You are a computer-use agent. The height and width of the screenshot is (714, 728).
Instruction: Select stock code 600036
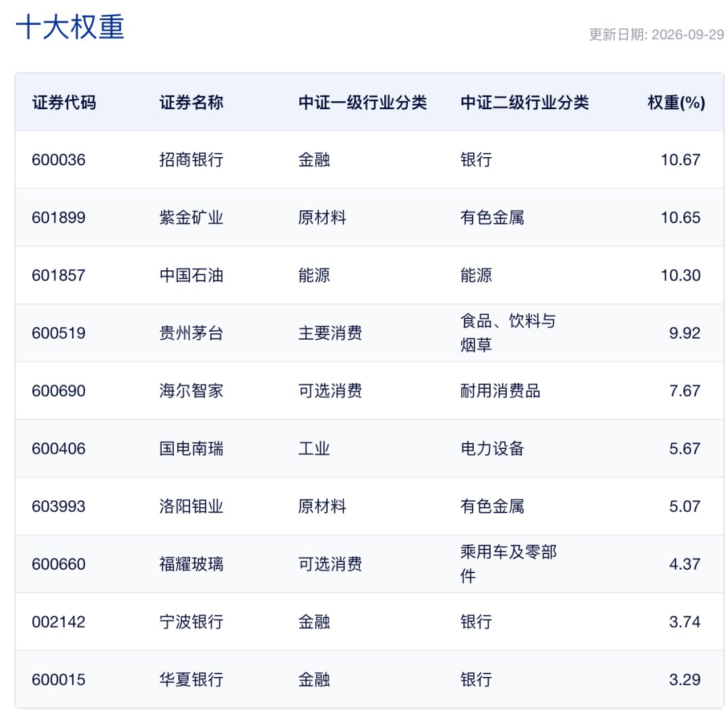coord(59,160)
